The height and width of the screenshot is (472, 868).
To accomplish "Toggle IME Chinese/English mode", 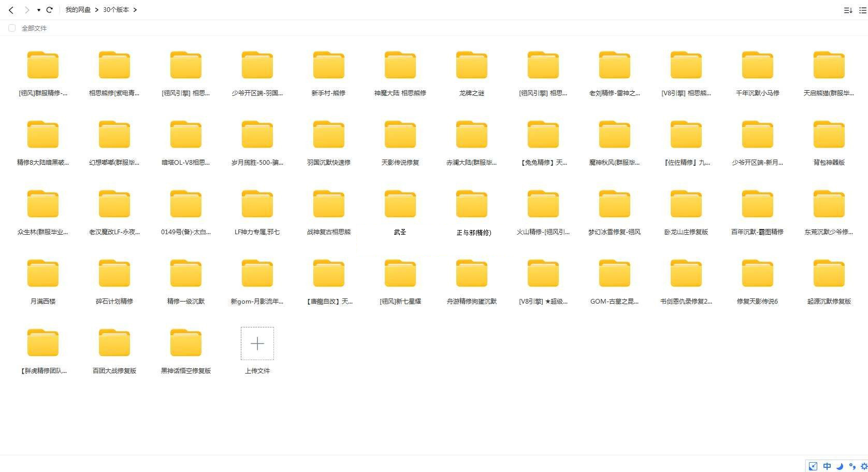I will [x=827, y=466].
